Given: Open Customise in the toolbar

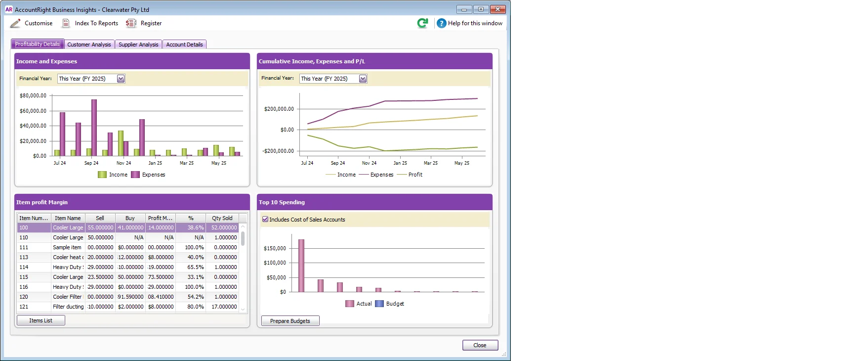Looking at the screenshot, I should [x=39, y=23].
